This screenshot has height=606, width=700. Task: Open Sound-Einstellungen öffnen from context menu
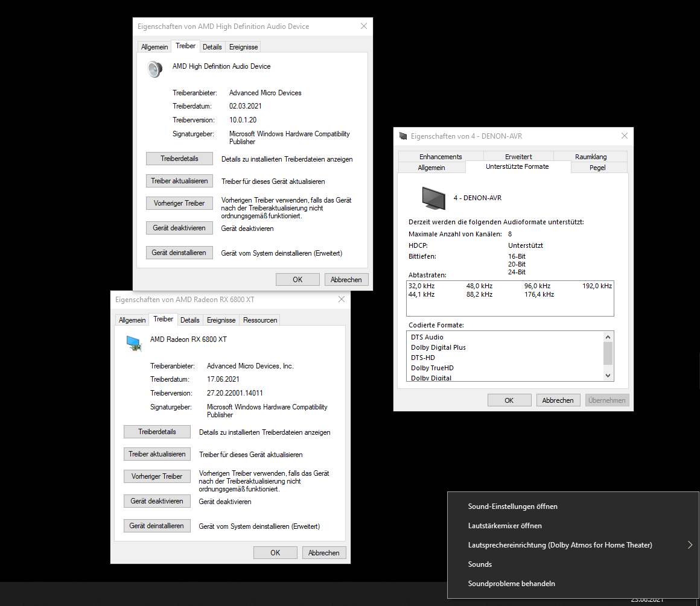click(573, 507)
